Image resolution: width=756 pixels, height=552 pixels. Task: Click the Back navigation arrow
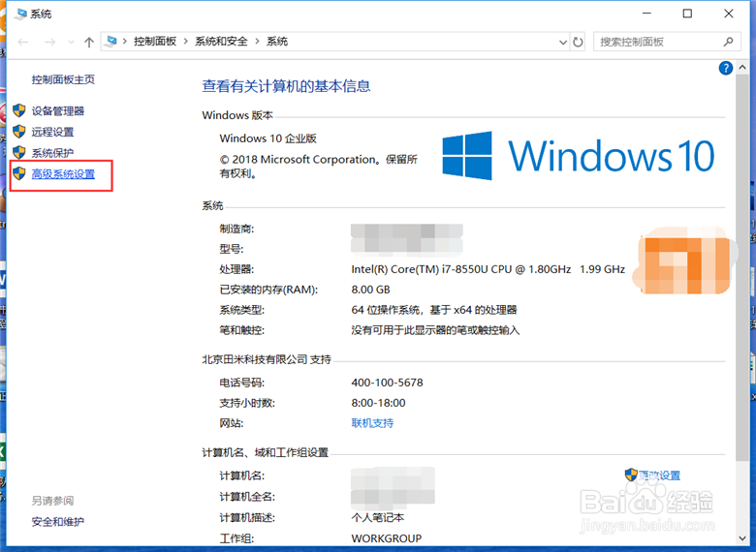22,42
